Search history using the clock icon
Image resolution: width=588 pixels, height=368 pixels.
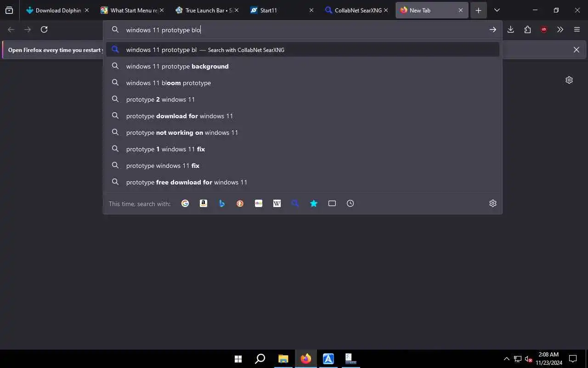click(x=351, y=203)
